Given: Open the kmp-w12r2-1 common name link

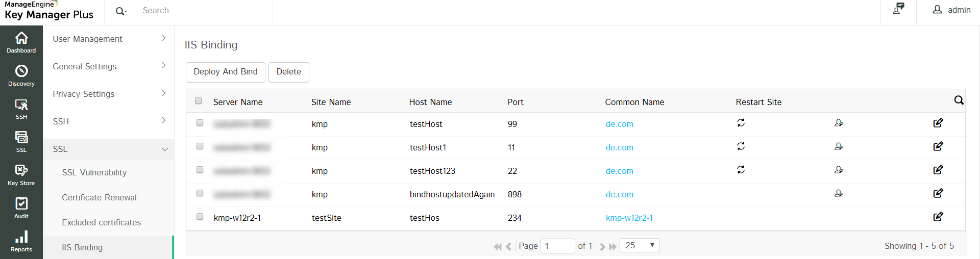Looking at the screenshot, I should tap(629, 218).
